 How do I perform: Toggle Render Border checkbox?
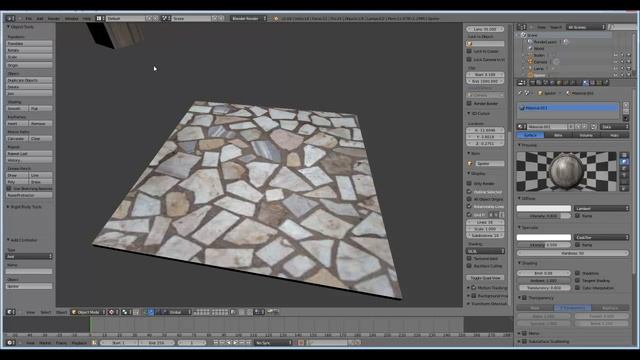click(x=469, y=103)
